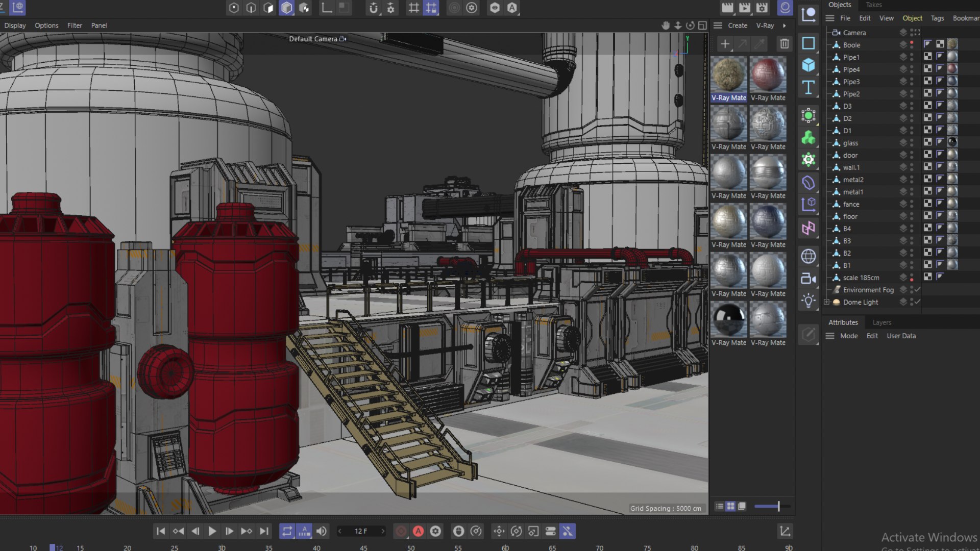
Task: Toggle Boole object visibility dots
Action: [912, 45]
